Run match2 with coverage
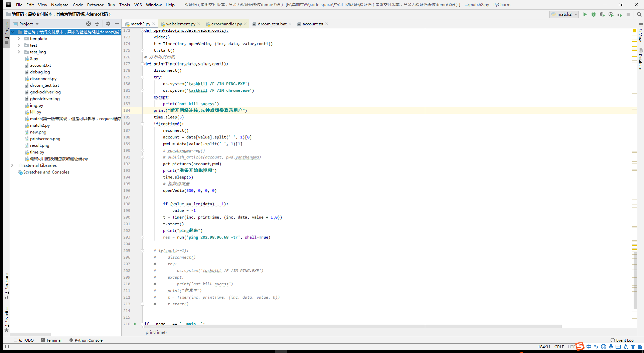 (x=602, y=14)
